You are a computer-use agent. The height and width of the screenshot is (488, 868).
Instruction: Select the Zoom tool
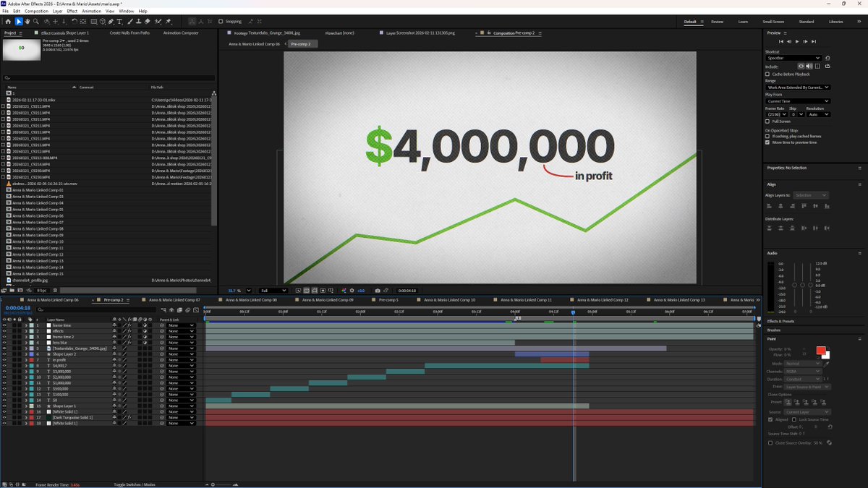pyautogui.click(x=37, y=22)
